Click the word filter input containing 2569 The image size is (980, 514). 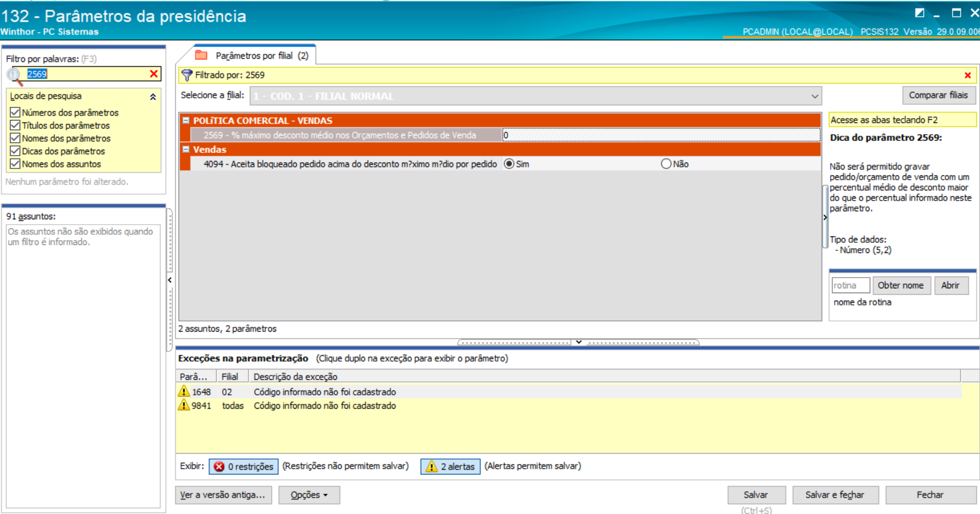87,74
